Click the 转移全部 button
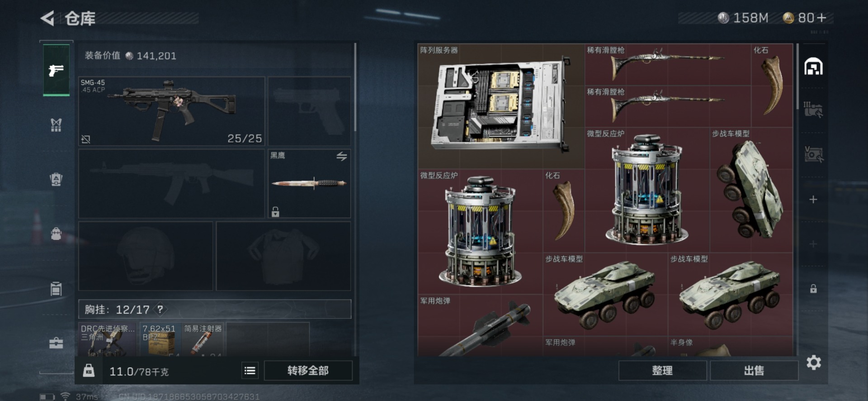 308,371
